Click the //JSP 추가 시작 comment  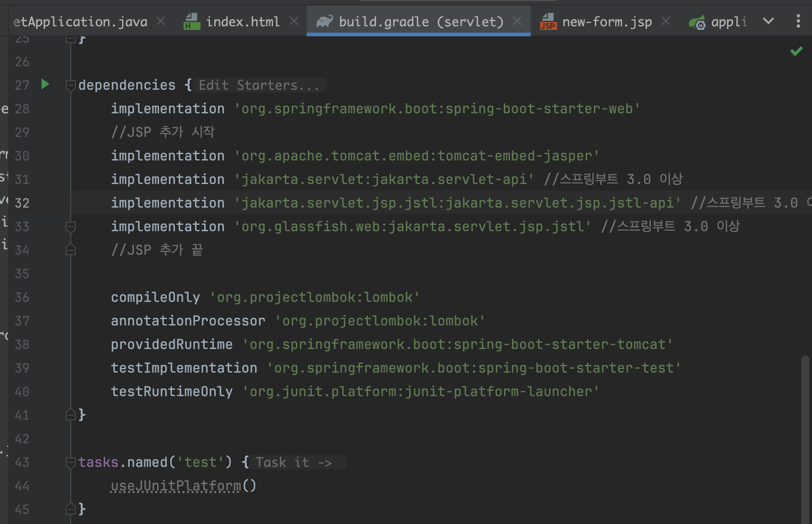click(163, 132)
